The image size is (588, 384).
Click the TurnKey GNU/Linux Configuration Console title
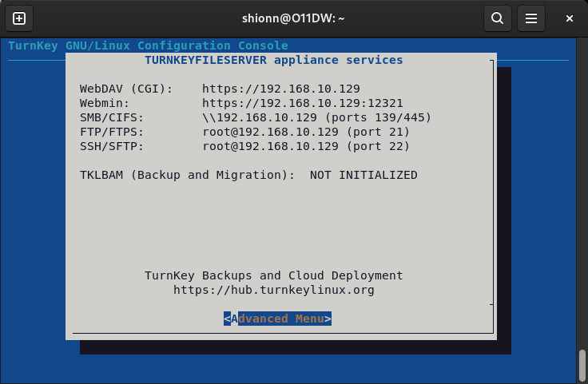[148, 46]
